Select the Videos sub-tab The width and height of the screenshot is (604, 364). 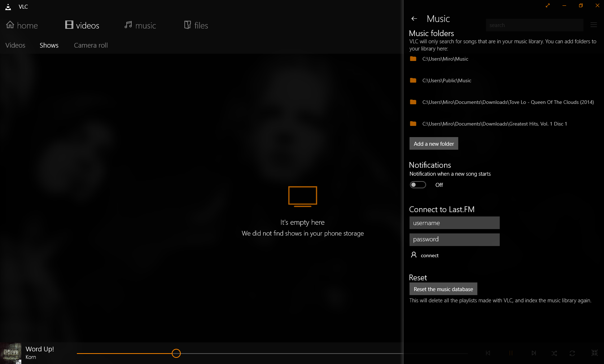point(15,45)
